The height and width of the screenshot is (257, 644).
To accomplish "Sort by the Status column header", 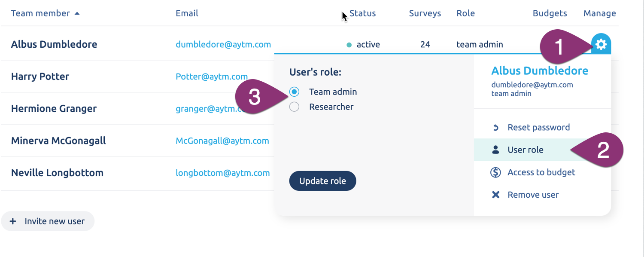I will (362, 13).
